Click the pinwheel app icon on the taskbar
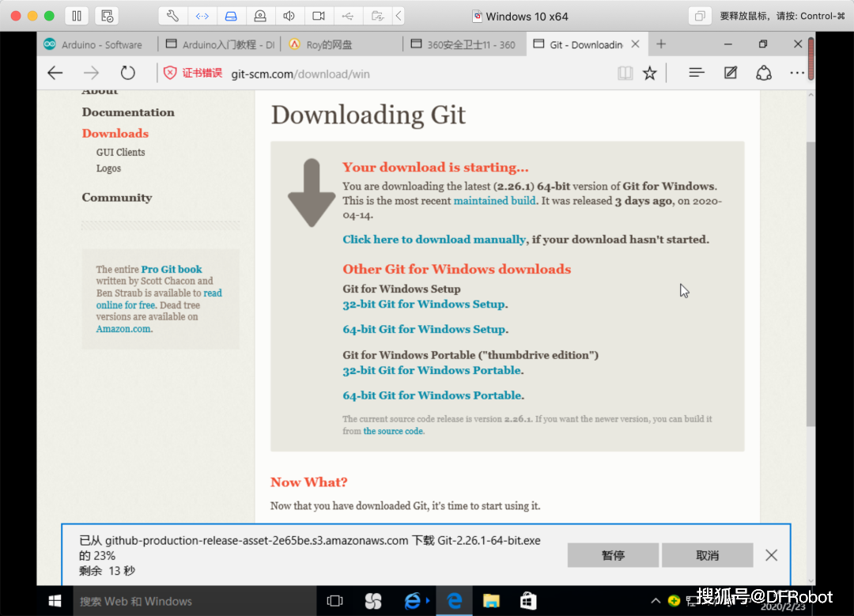 (373, 601)
